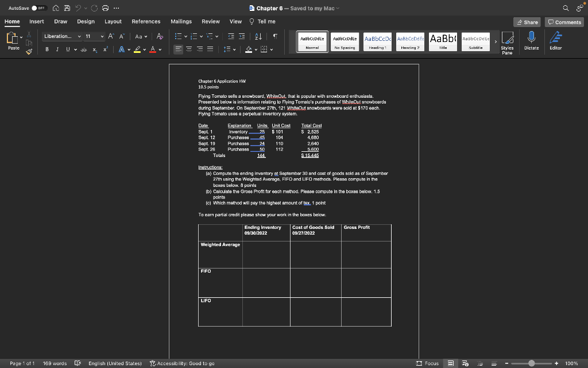Image resolution: width=588 pixels, height=368 pixels.
Task: Increase paragraph indent
Action: pos(242,36)
